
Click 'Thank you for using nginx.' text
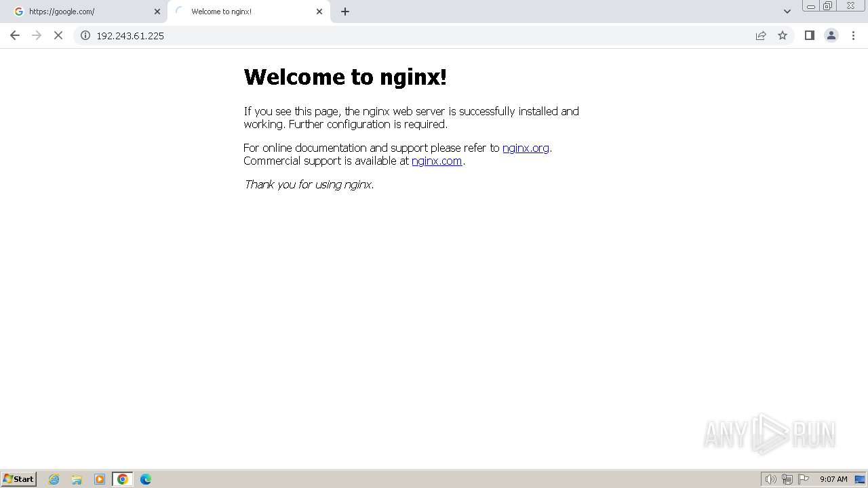(x=309, y=184)
